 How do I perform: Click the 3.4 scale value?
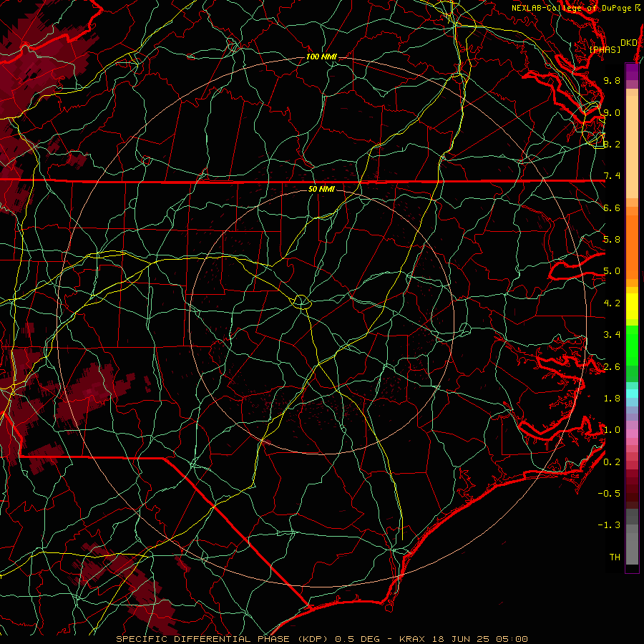tap(612, 335)
